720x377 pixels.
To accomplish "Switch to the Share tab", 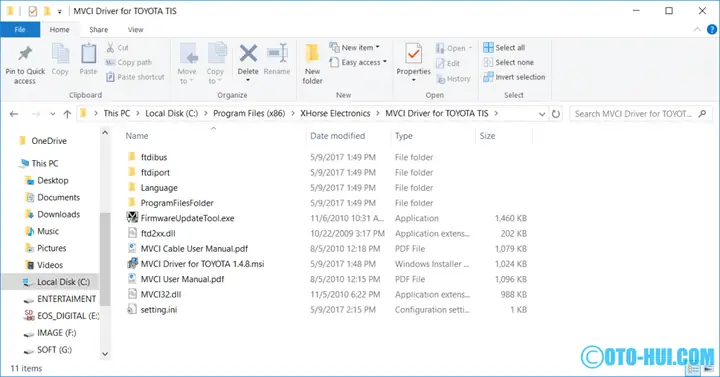I will tap(98, 29).
